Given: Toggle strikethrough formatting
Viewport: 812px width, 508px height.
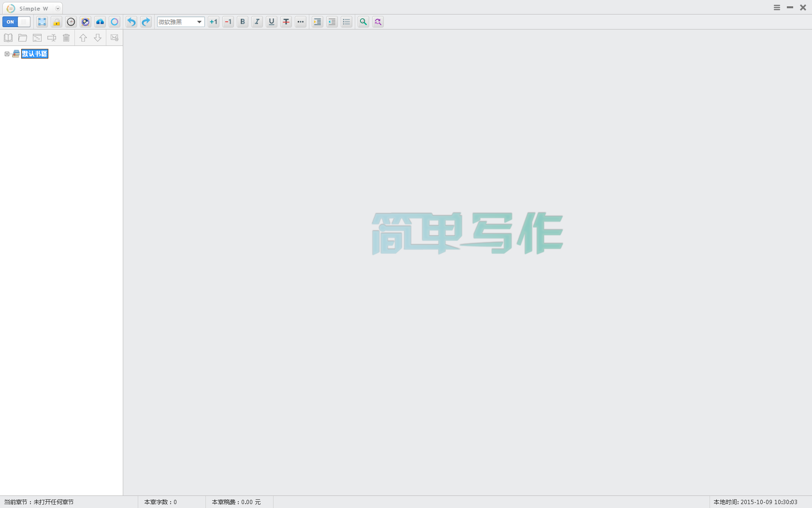Looking at the screenshot, I should tap(286, 22).
